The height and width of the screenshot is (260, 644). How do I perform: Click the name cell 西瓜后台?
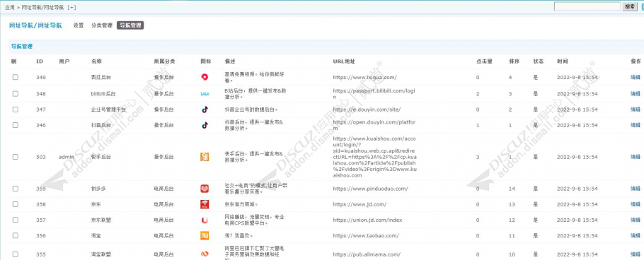101,77
